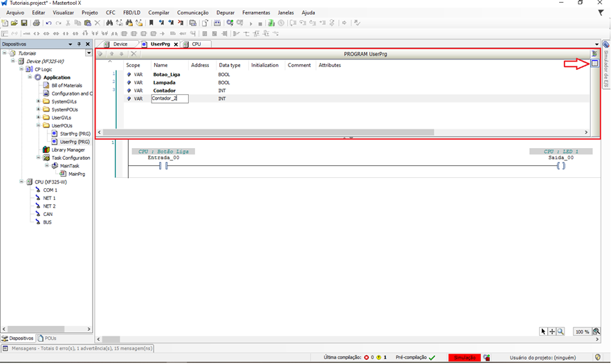Screen dimensions: 613x364
Task: Select the magnifier zoom tool
Action: click(x=560, y=331)
